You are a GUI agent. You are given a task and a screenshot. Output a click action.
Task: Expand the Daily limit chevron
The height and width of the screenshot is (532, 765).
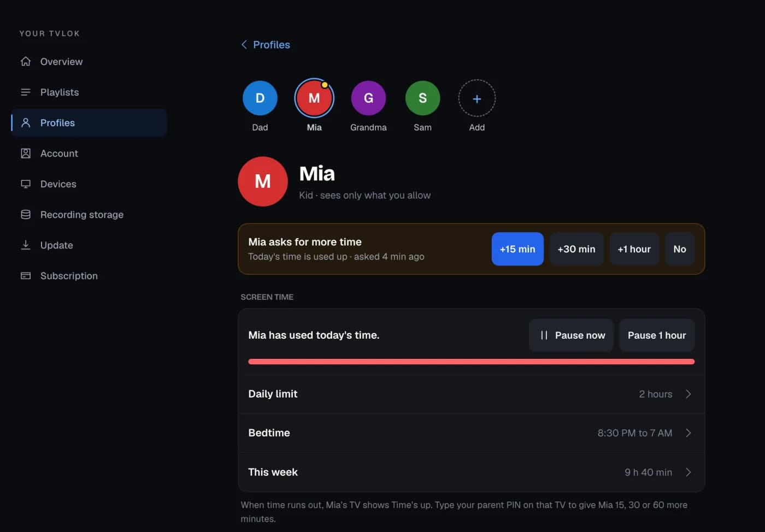pos(688,394)
